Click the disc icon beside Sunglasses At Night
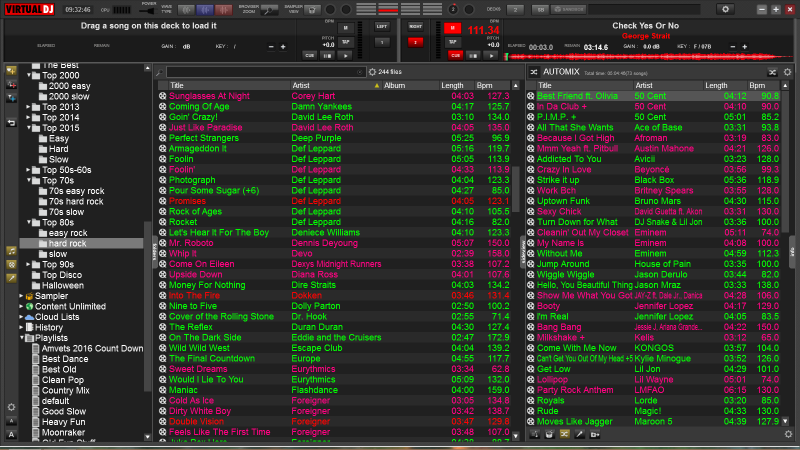The width and height of the screenshot is (800, 450). tap(163, 96)
